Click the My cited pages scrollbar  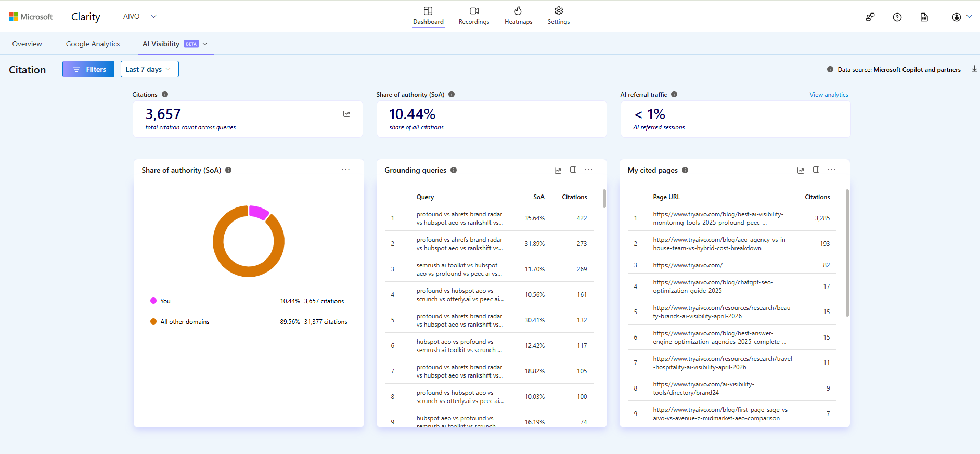847,253
